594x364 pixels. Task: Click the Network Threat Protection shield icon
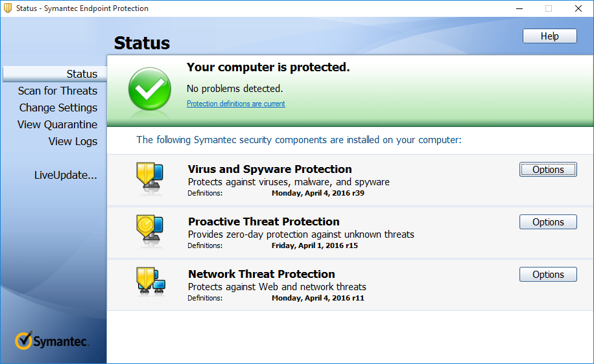[x=150, y=281]
